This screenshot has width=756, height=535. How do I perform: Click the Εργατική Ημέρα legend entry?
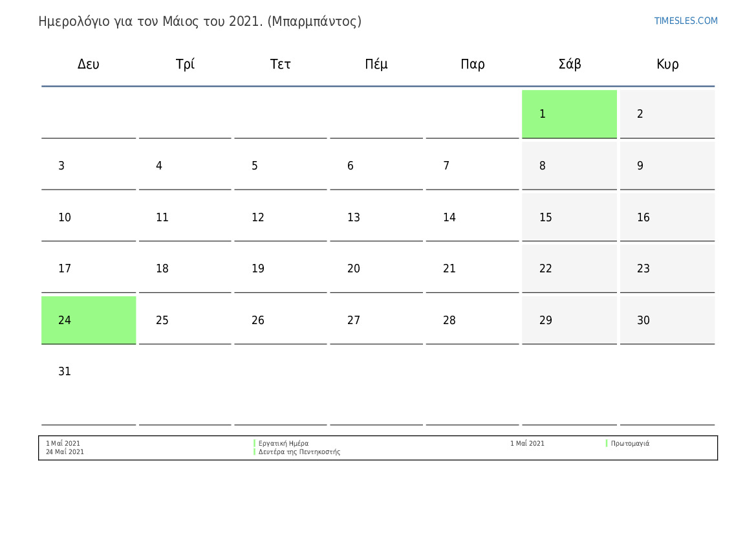click(x=283, y=443)
